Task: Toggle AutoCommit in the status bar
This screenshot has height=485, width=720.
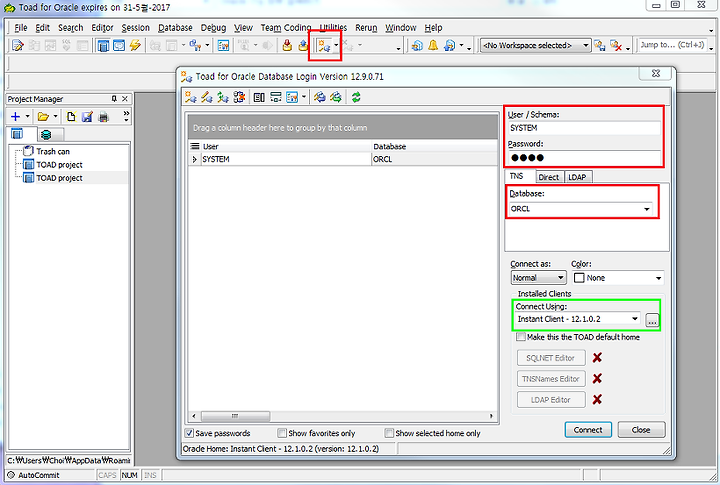Action: coord(33,475)
